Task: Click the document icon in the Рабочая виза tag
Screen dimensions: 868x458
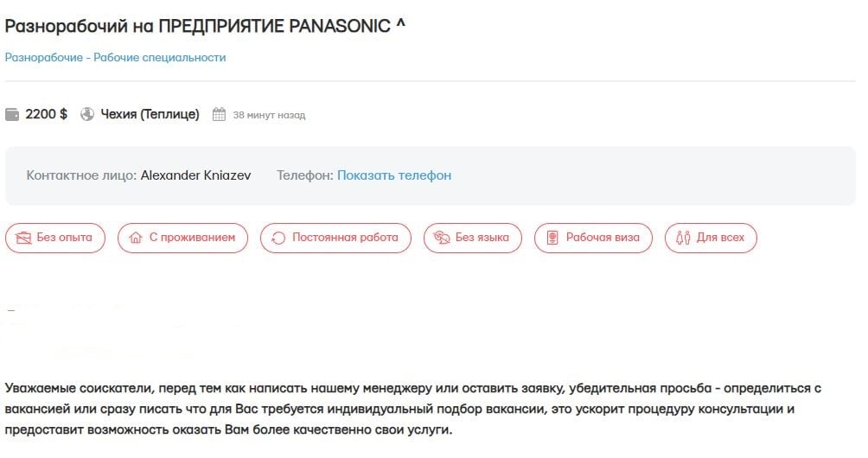Action: [552, 238]
